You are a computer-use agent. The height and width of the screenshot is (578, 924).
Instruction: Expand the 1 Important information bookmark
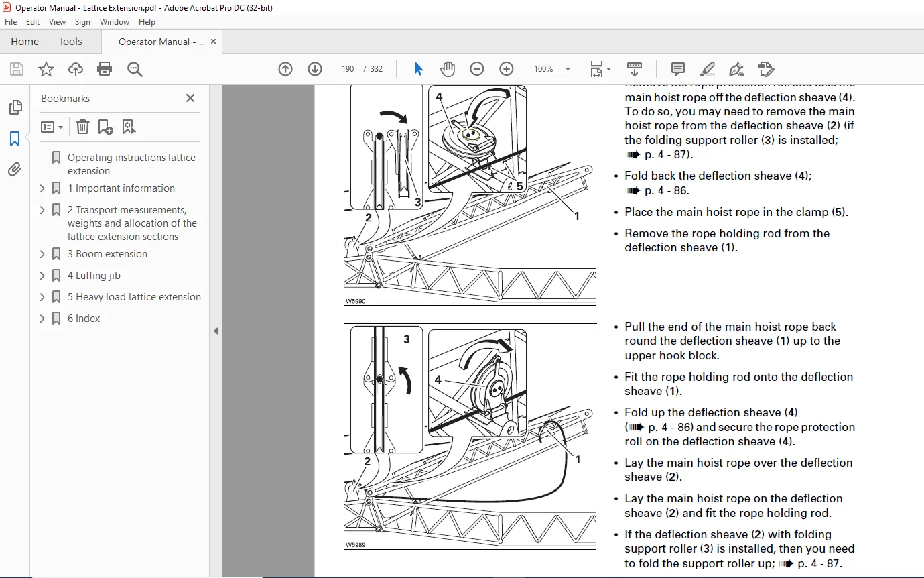click(42, 188)
